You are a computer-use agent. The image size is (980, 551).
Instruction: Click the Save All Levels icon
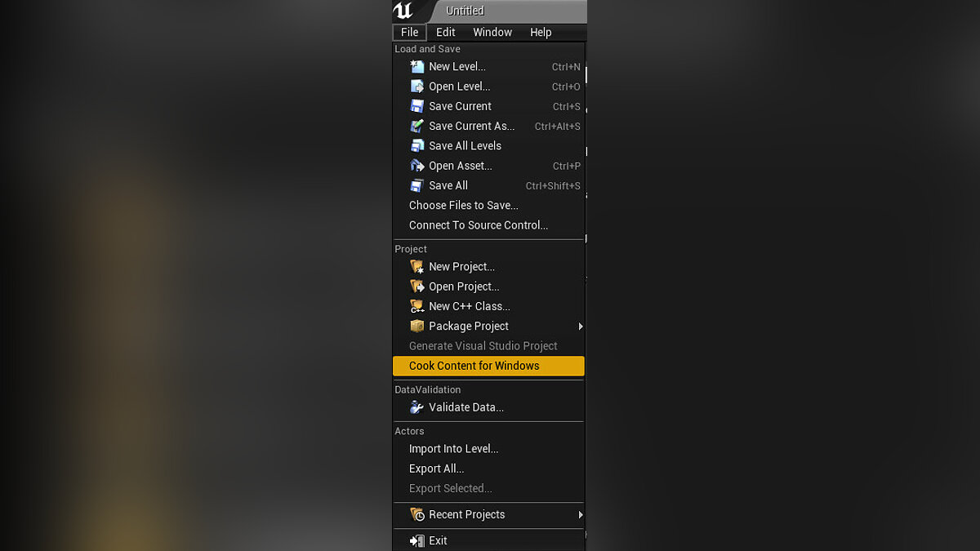[x=417, y=146]
